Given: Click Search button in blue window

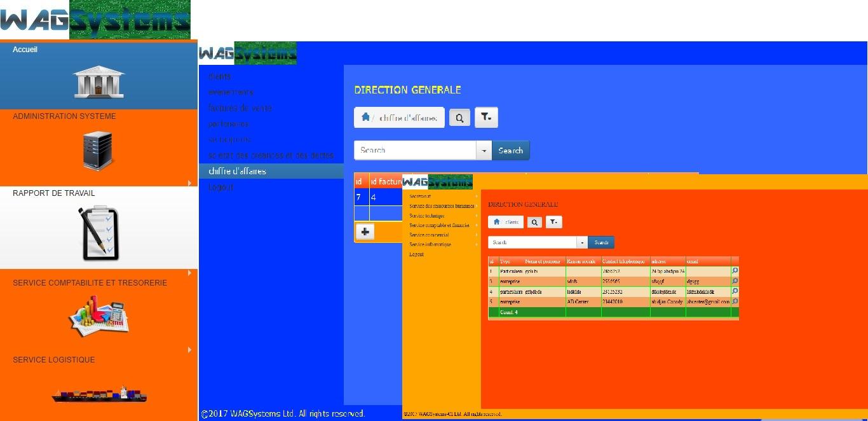Looking at the screenshot, I should coord(511,151).
